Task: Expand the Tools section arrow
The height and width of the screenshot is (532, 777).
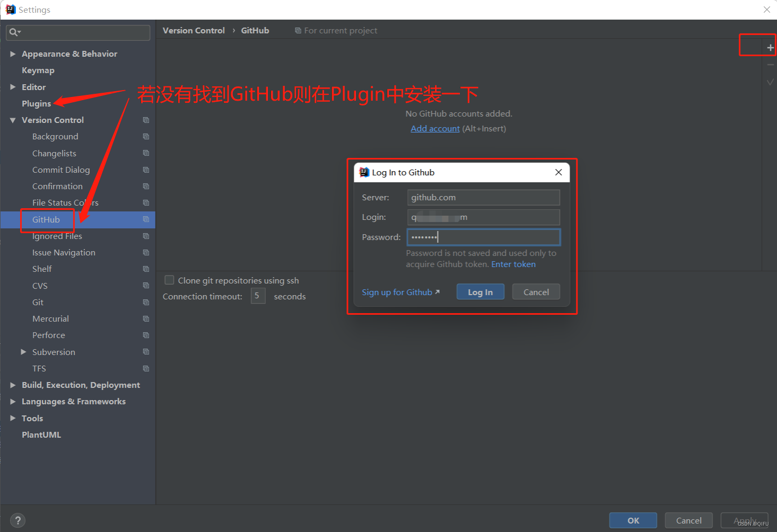Action: [x=13, y=418]
